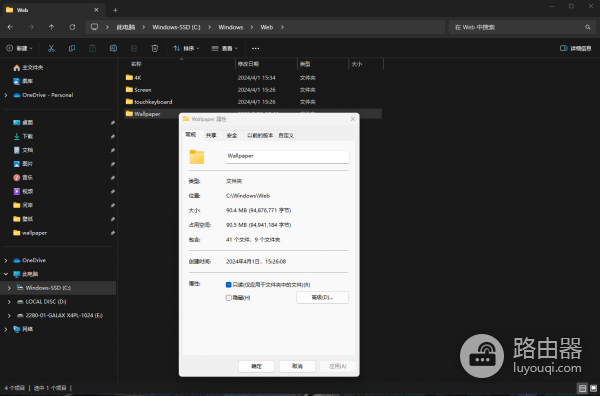Image resolution: width=600 pixels, height=396 pixels.
Task: Switch to details list view icon
Action: pyautogui.click(x=582, y=388)
